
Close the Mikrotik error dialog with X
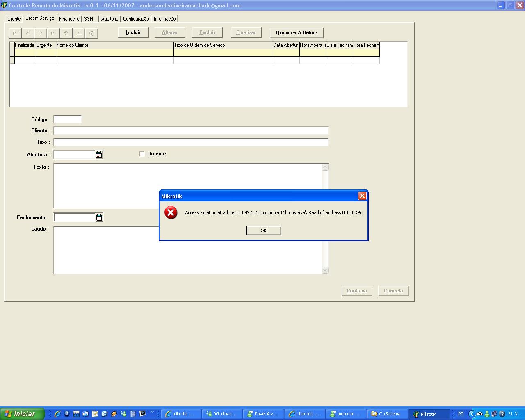tap(362, 196)
